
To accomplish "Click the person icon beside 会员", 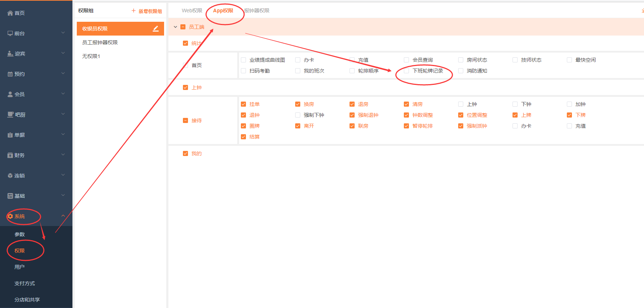I will 10,94.
